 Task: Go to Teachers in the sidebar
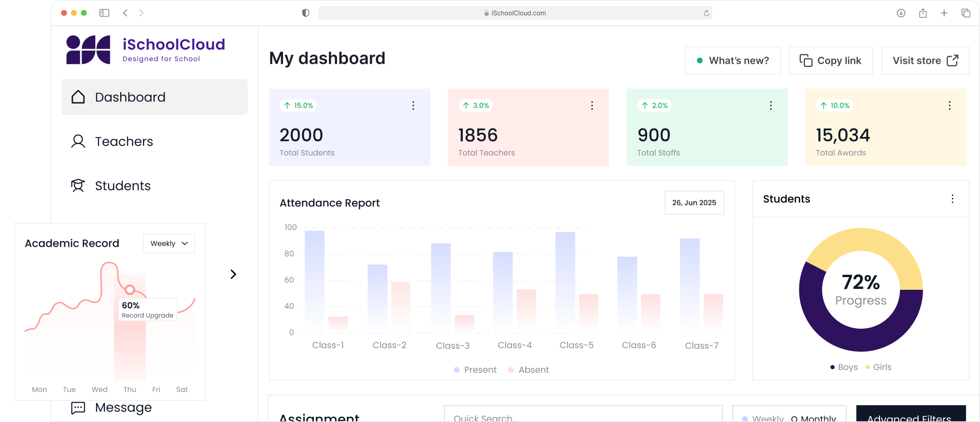tap(124, 142)
